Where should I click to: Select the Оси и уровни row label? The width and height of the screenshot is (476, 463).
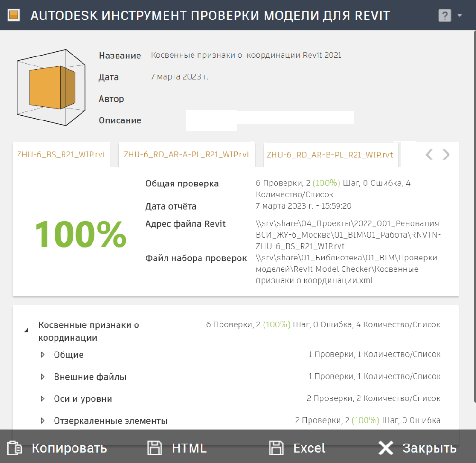[83, 398]
